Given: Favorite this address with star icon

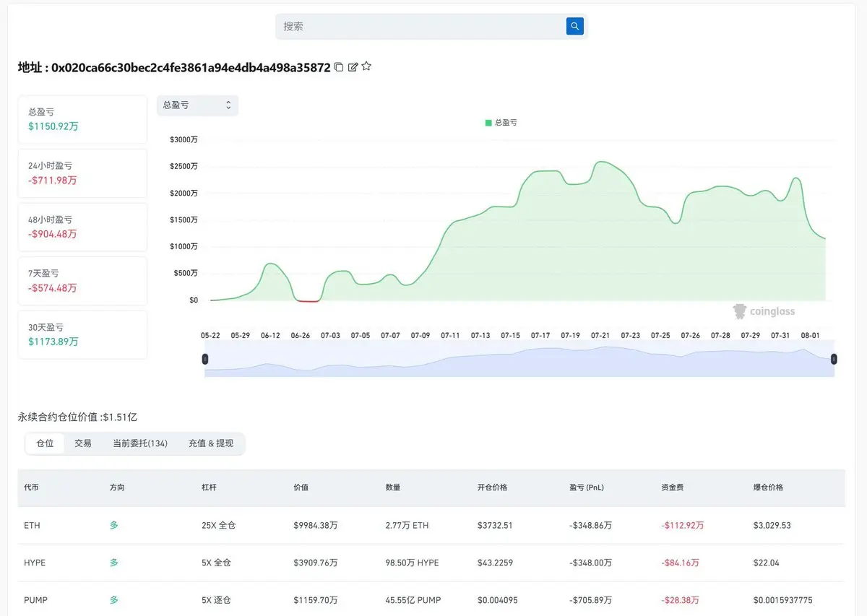Looking at the screenshot, I should [366, 66].
